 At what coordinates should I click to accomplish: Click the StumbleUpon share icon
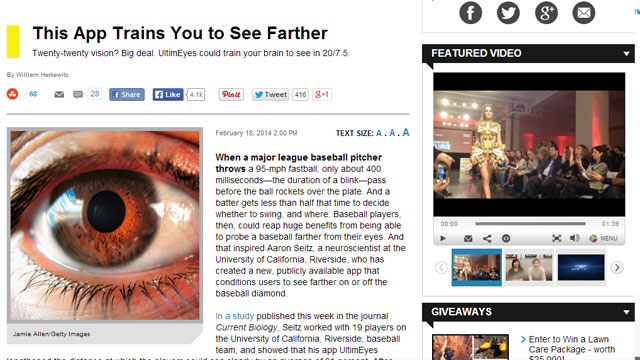click(13, 94)
